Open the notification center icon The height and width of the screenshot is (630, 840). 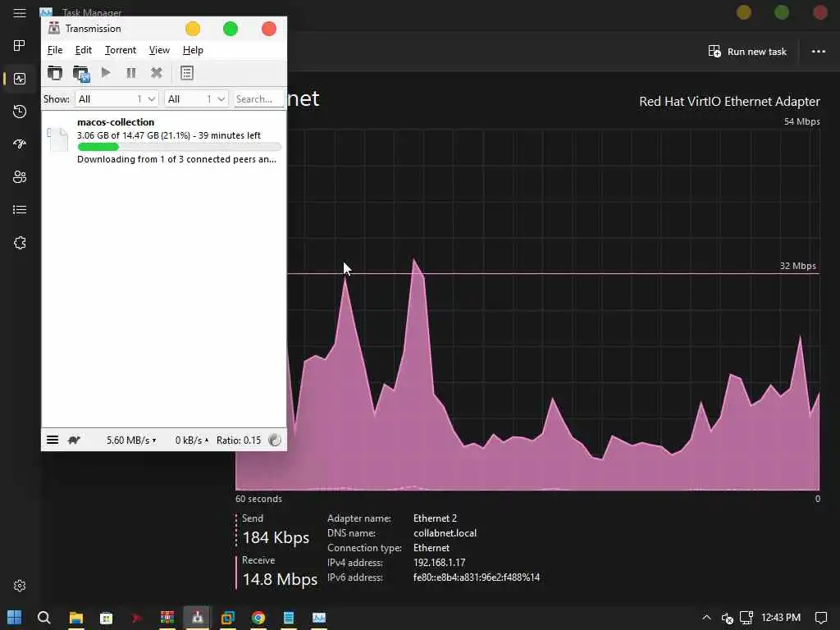(820, 618)
